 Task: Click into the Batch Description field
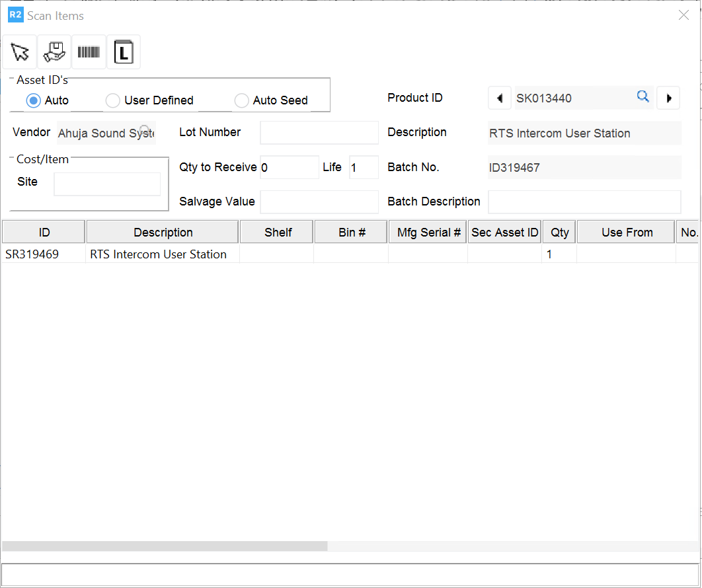(584, 202)
